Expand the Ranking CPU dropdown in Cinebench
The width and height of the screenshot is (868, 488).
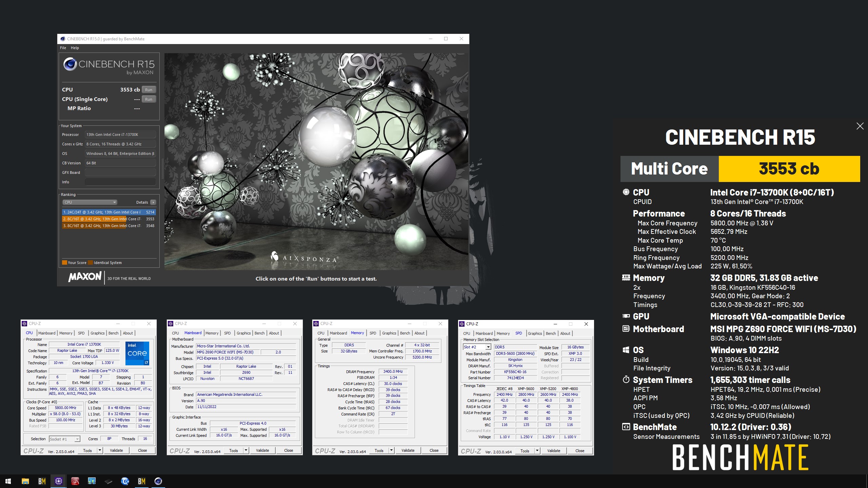[90, 202]
